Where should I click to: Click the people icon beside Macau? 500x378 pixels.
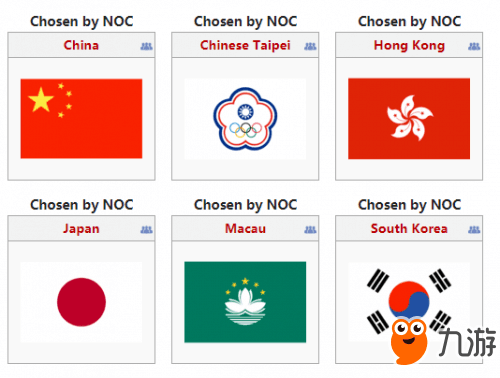[310, 230]
